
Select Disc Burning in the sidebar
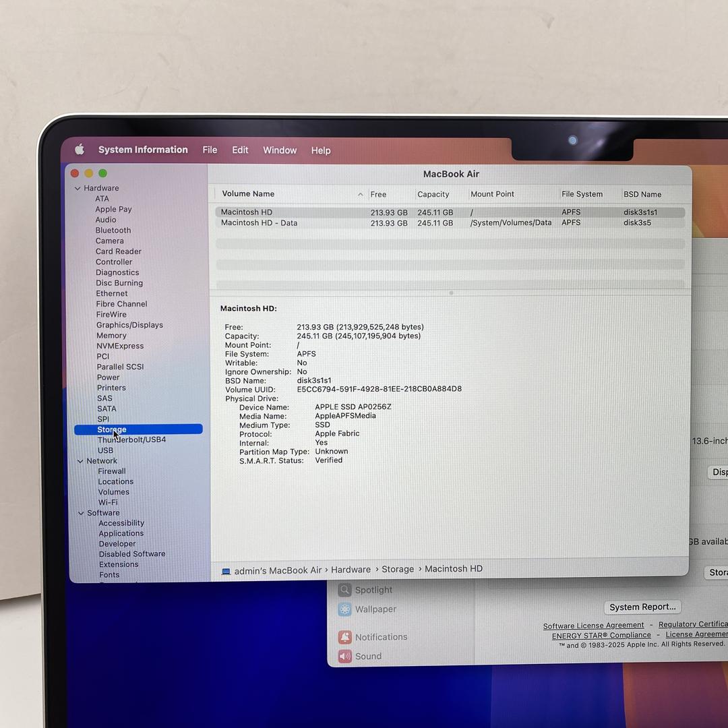coord(119,282)
